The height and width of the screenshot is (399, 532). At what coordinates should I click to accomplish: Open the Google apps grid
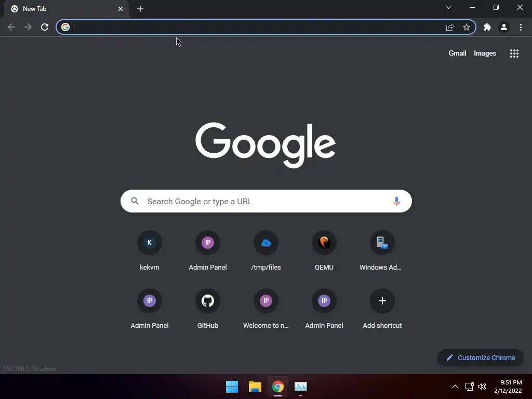514,54
